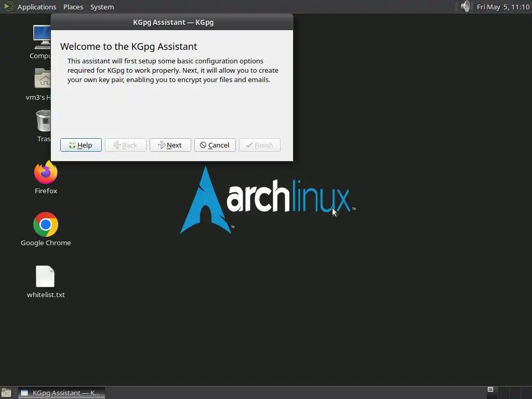This screenshot has height=399, width=532.
Task: Open the clock showing Fri May 5, 11:10
Action: [503, 7]
